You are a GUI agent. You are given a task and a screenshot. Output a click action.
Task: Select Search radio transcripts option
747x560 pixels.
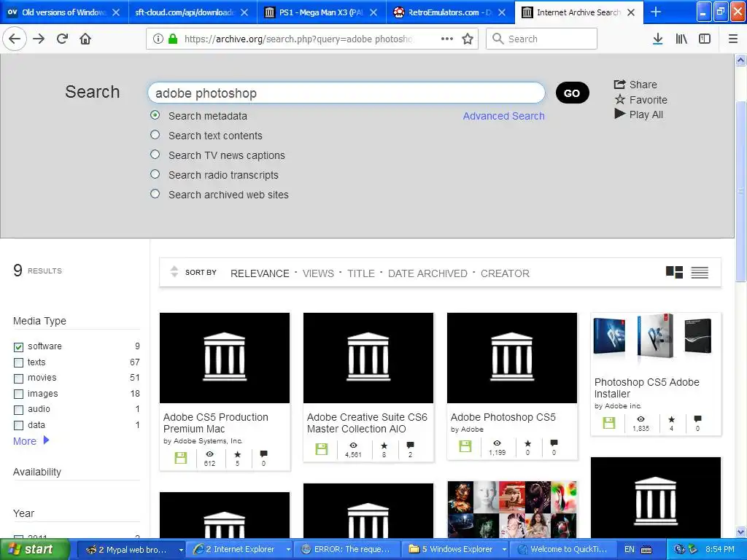(155, 174)
